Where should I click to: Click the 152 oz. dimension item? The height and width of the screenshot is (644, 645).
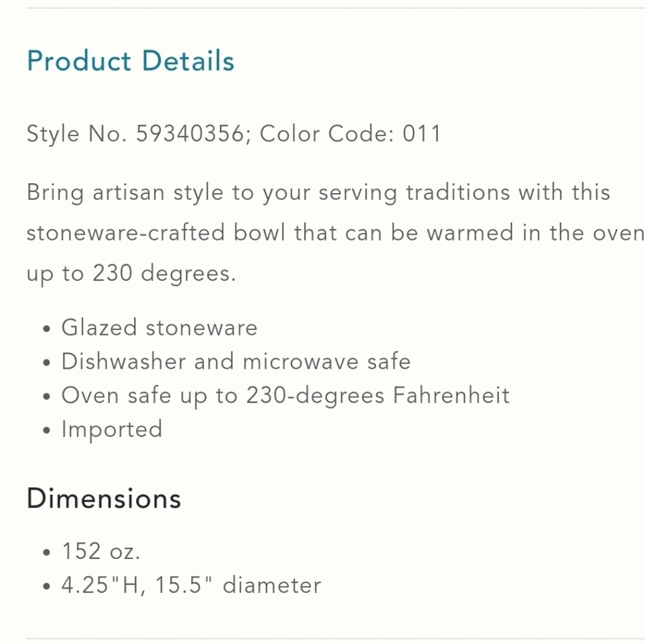pos(101,551)
